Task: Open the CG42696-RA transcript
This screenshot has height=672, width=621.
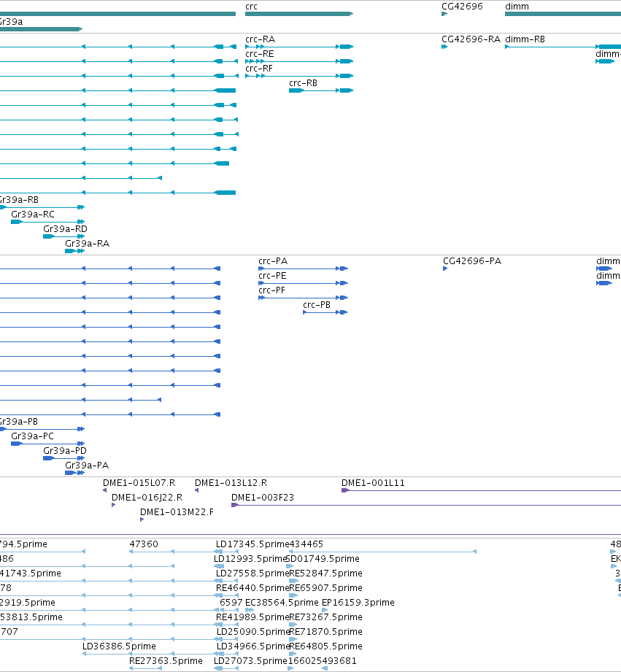Action: [x=444, y=47]
